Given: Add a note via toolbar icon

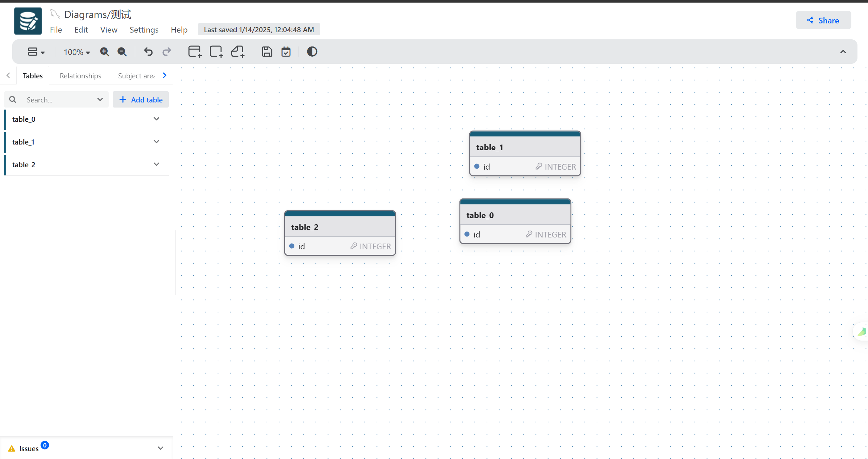Looking at the screenshot, I should [x=238, y=52].
